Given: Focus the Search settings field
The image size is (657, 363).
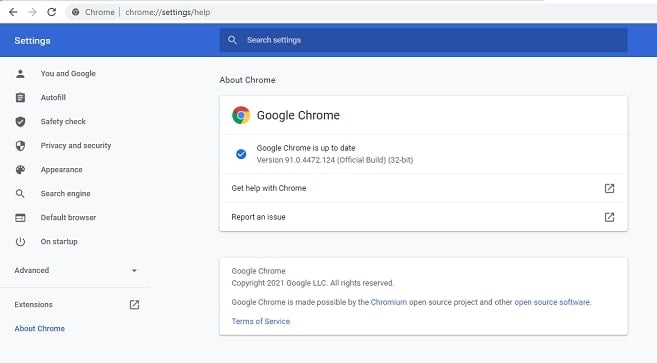Looking at the screenshot, I should point(423,40).
